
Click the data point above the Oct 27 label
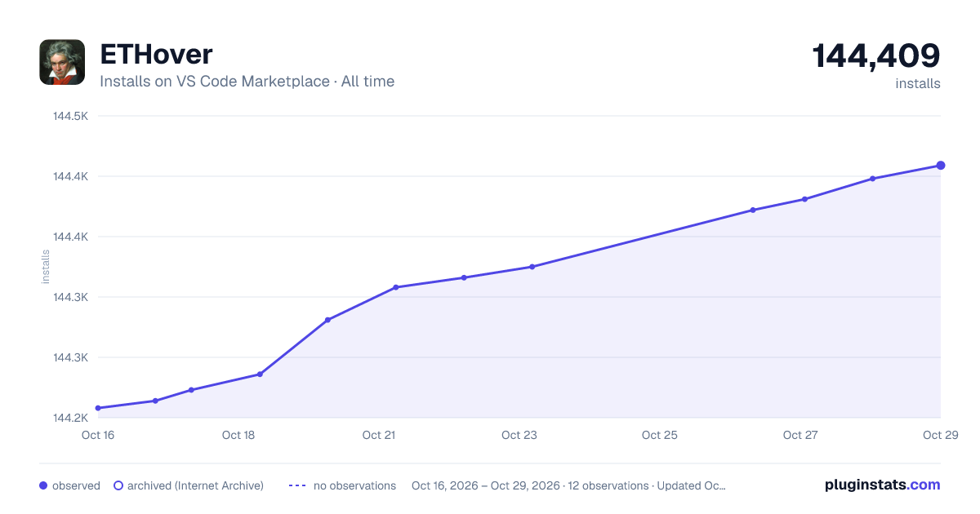coord(804,199)
